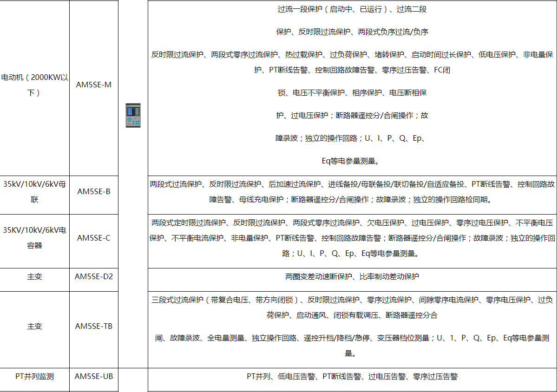Click the model code "AM5SE-M"
Image resolution: width=558 pixels, height=392 pixels.
click(94, 85)
